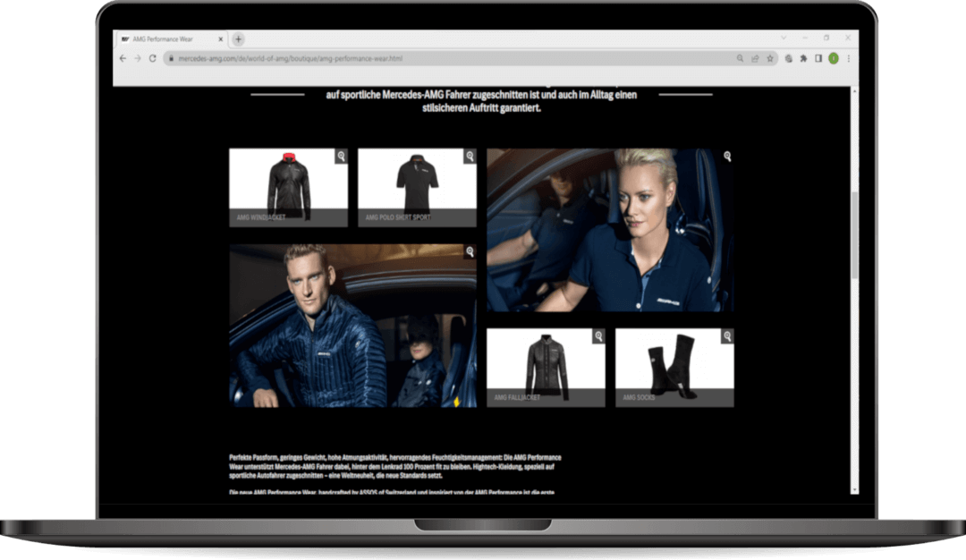This screenshot has height=560, width=966.
Task: Enlarge the AMG Falljacket image via magnifier
Action: [x=598, y=336]
